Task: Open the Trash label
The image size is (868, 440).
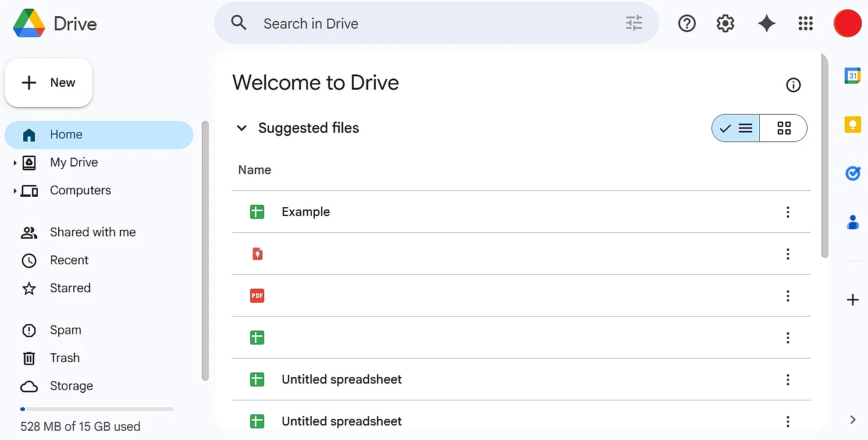Action: click(x=65, y=358)
